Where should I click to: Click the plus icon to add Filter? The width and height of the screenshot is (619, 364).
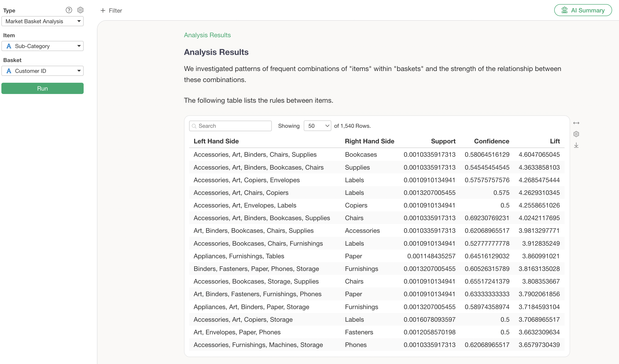point(103,11)
